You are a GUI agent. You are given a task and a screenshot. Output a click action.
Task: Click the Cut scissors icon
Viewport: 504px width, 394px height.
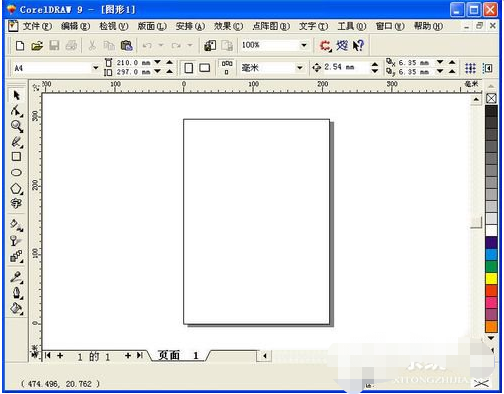(x=92, y=46)
